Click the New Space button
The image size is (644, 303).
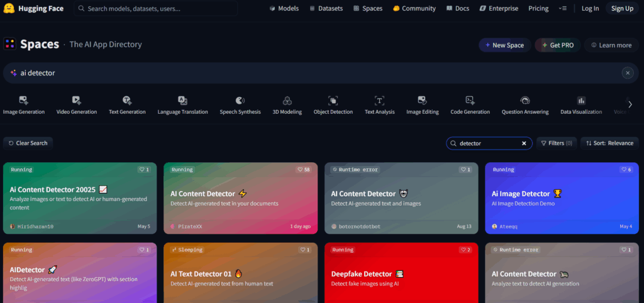(504, 45)
